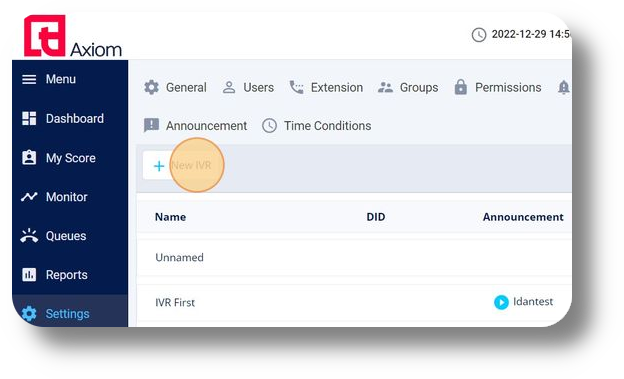This screenshot has height=379, width=624.
Task: Select the Settings gear in sidebar
Action: point(29,314)
